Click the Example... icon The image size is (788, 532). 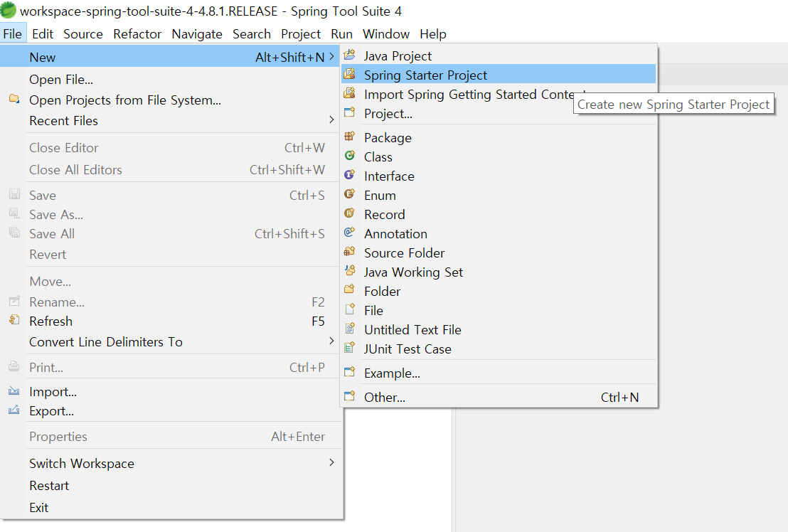350,372
